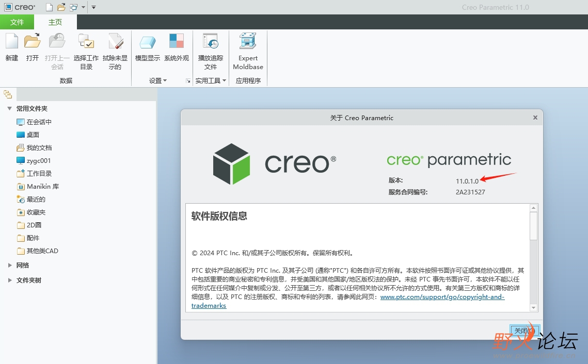
Task: Open Manikin 库 library
Action: (38, 187)
